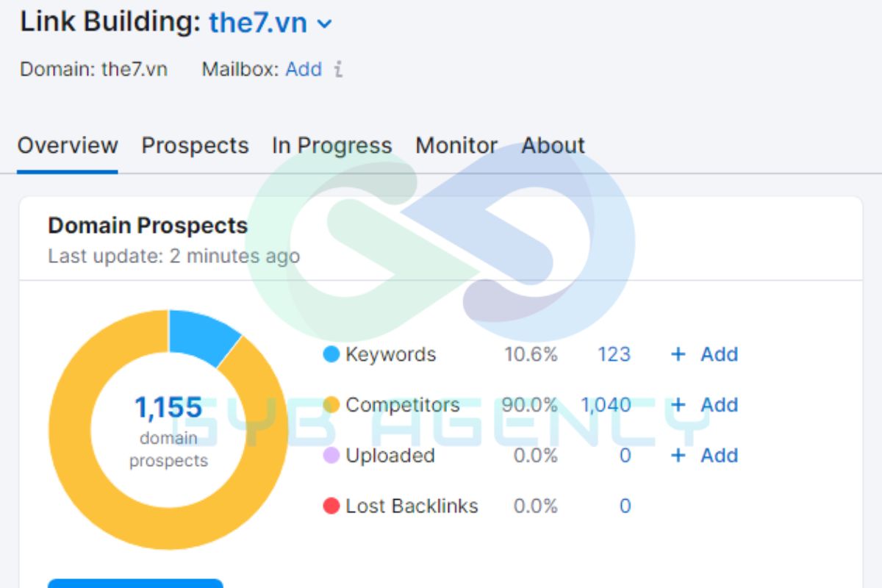882x588 pixels.
Task: Open the In Progress tab
Action: (x=331, y=146)
